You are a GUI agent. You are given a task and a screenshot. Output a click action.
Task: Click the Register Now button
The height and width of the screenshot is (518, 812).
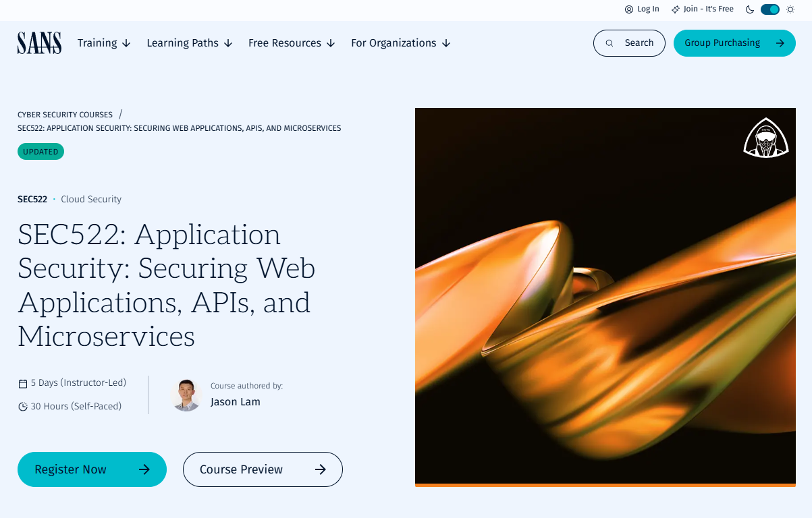point(92,469)
